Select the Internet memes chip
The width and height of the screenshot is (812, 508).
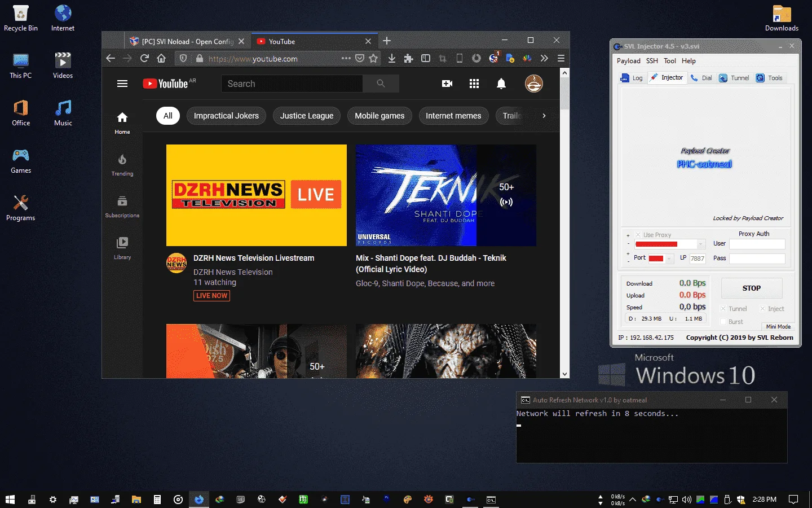[x=453, y=116]
